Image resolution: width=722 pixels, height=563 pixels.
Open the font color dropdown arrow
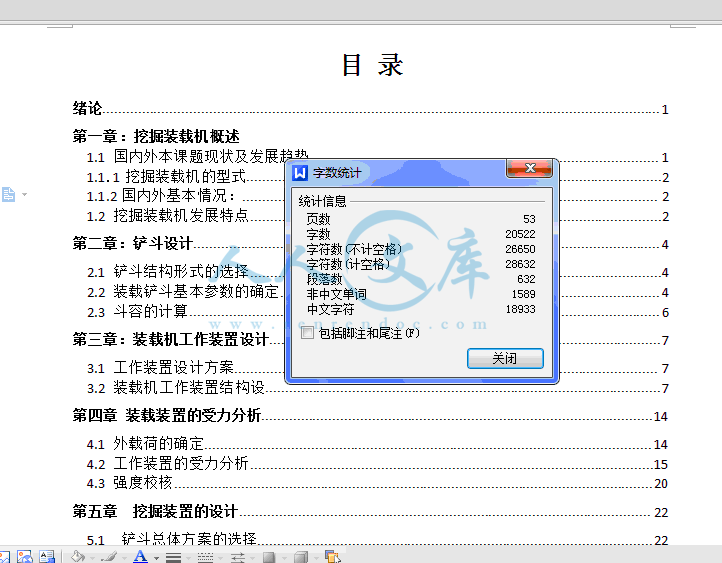click(x=157, y=558)
